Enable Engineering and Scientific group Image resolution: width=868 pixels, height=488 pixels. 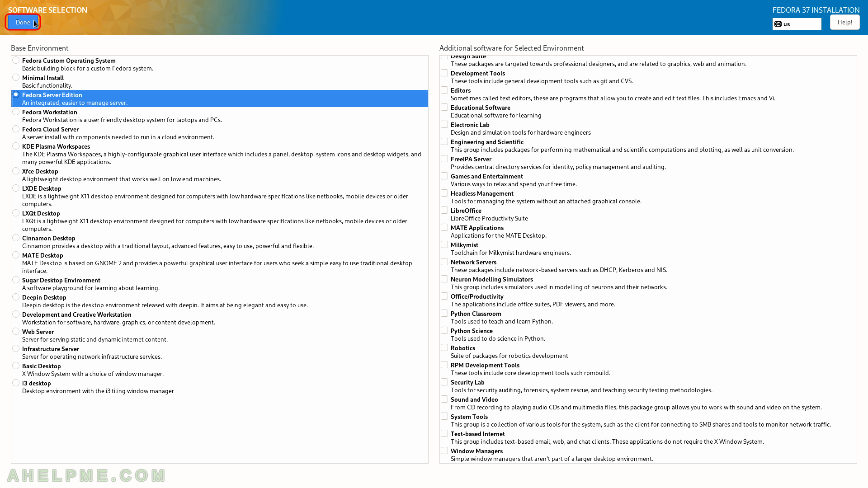coord(444,141)
